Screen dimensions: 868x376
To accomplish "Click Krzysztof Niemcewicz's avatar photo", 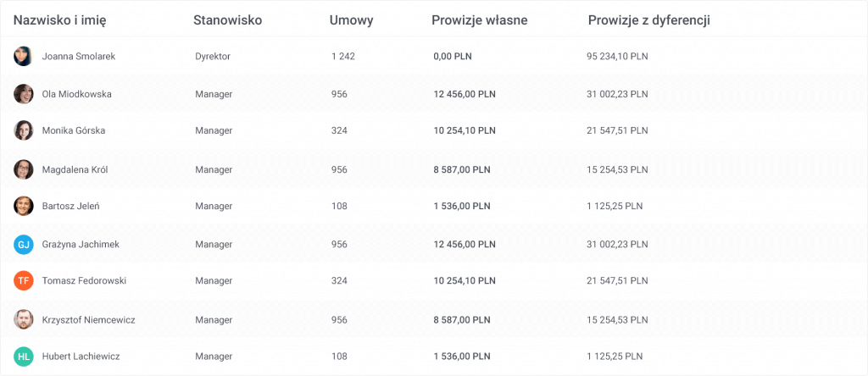I will (23, 319).
